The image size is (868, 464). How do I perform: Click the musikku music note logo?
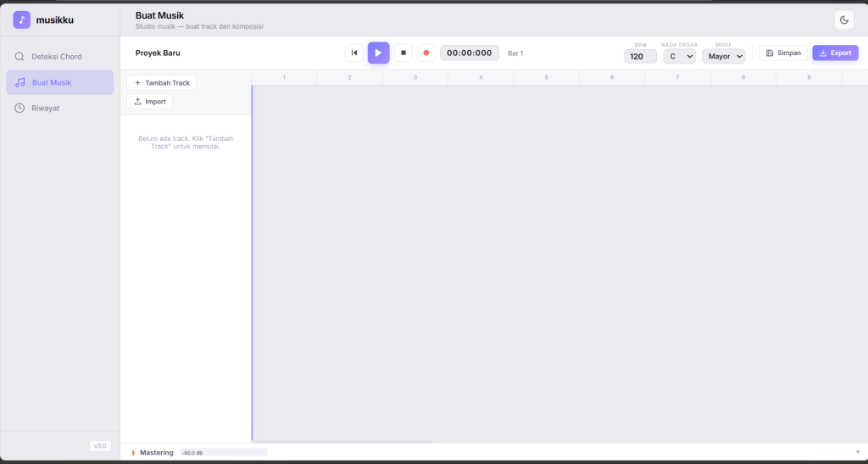pos(22,20)
